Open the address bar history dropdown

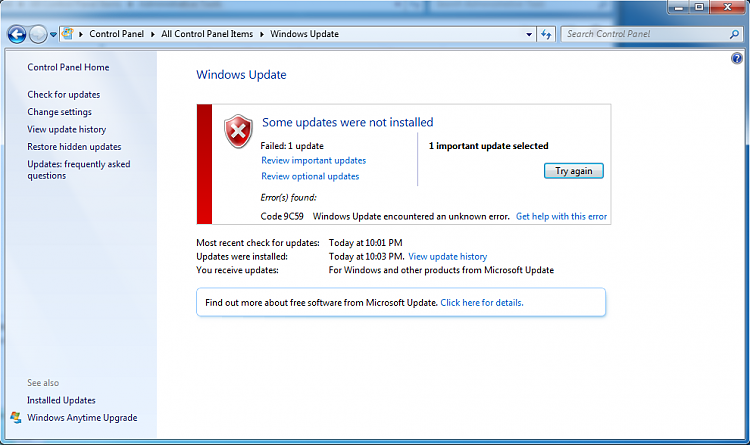[x=529, y=34]
